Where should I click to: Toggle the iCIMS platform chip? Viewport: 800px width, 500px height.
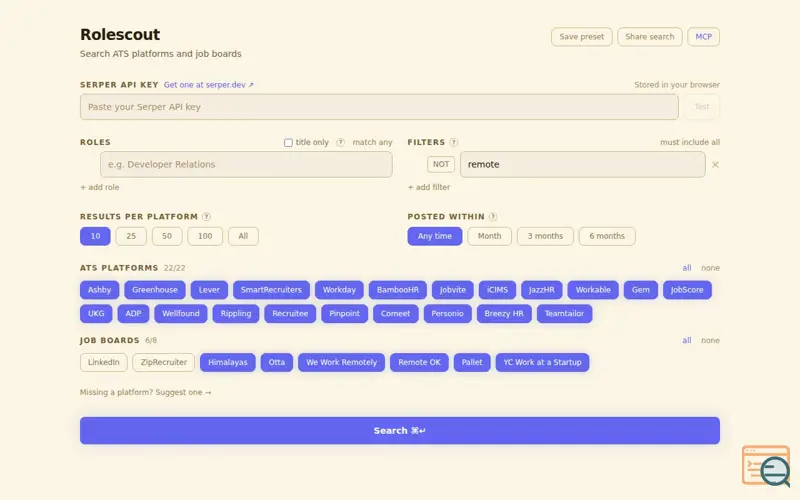point(497,290)
